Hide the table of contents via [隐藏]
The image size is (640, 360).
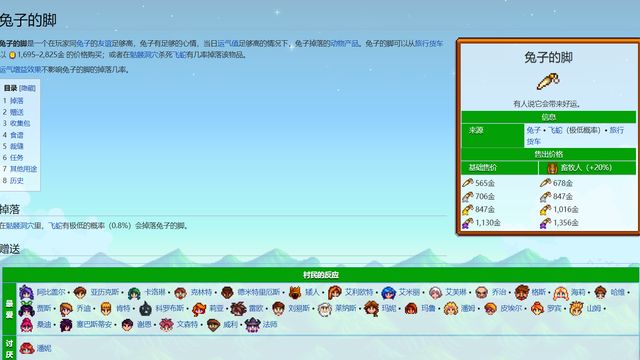click(27, 88)
